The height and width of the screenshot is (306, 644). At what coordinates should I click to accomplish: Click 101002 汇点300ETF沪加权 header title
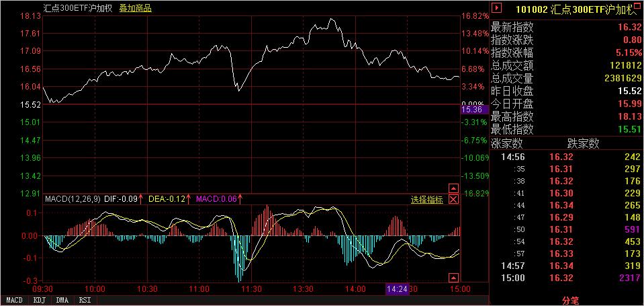tap(576, 10)
